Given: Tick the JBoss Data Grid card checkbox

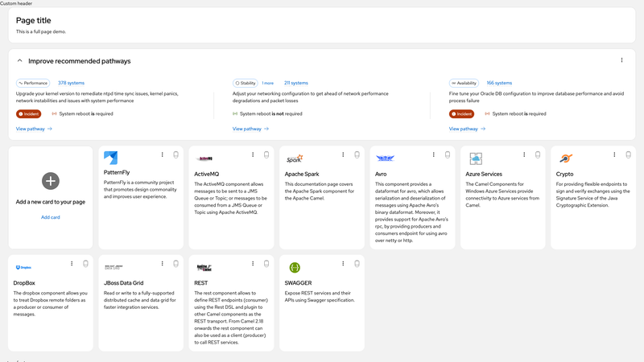Looking at the screenshot, I should 175,264.
